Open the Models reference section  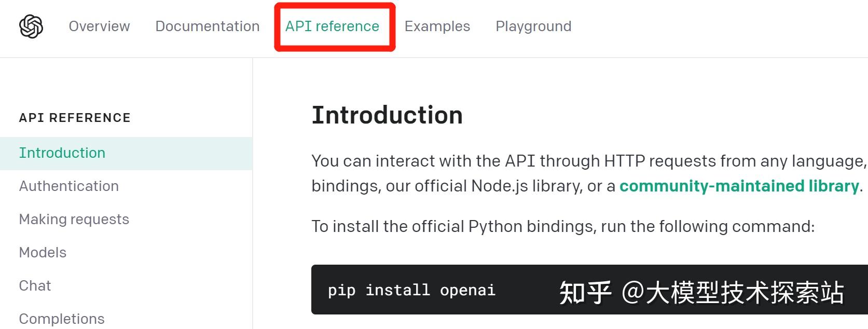(x=42, y=252)
